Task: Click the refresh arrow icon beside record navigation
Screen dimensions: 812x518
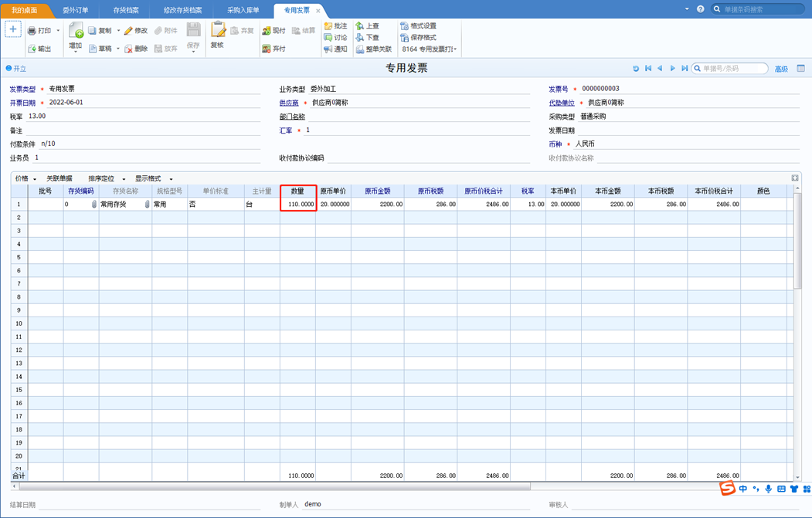Action: click(636, 68)
